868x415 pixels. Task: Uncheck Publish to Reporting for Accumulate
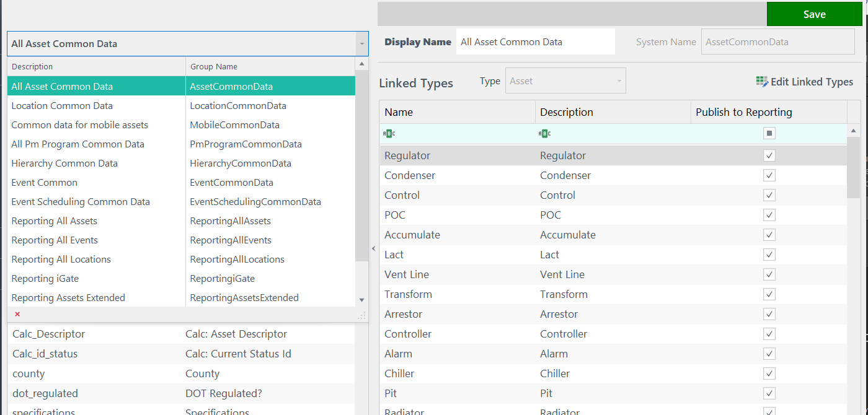pos(769,235)
